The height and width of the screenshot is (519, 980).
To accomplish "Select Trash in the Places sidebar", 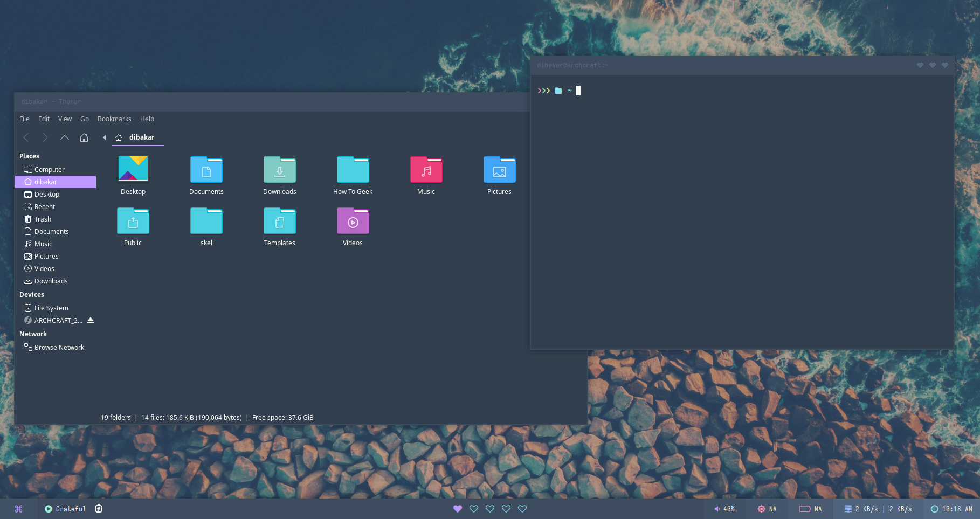I will click(x=43, y=219).
